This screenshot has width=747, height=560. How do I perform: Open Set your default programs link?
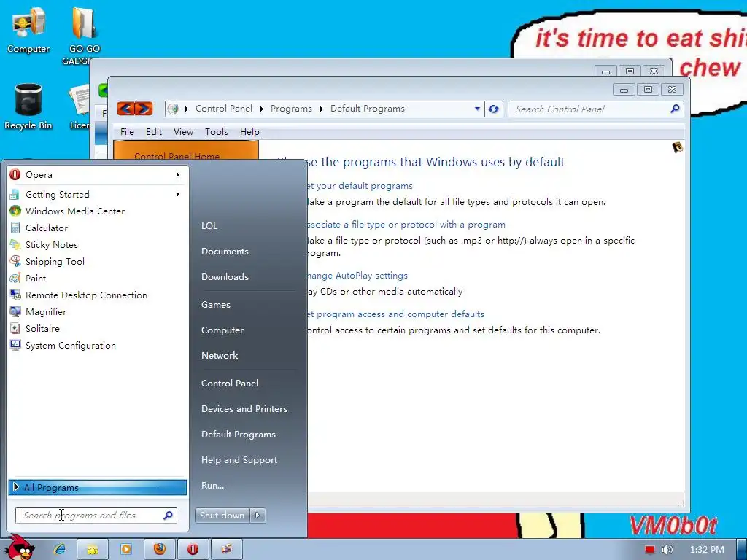pos(360,186)
